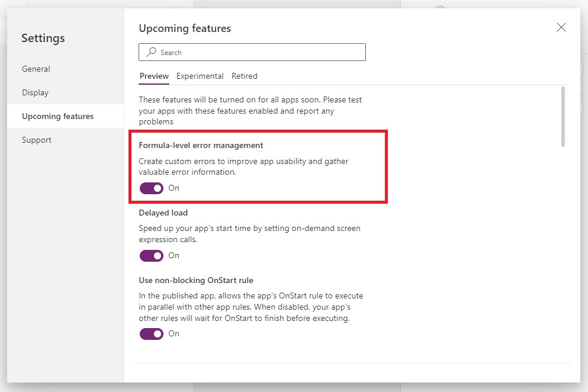Click the Formula-level error management heading
Viewport: 588px width, 392px height.
pos(200,145)
